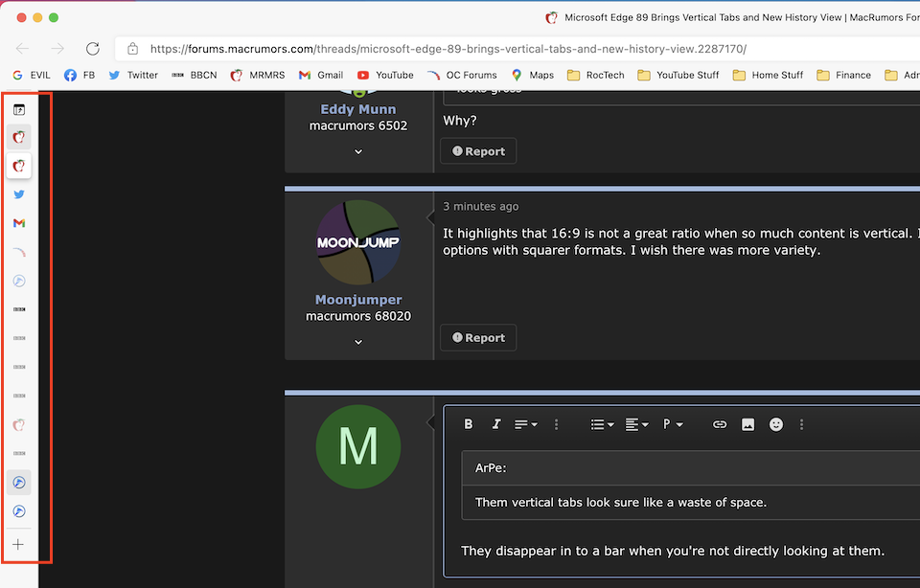Go forward with the browser forward arrow

pos(57,49)
